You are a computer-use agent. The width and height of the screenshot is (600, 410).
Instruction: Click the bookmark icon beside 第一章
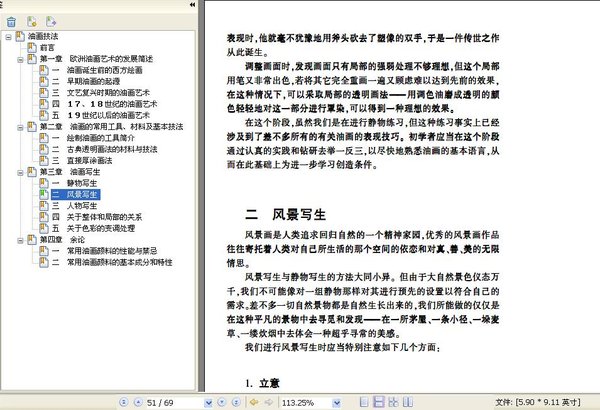32,59
